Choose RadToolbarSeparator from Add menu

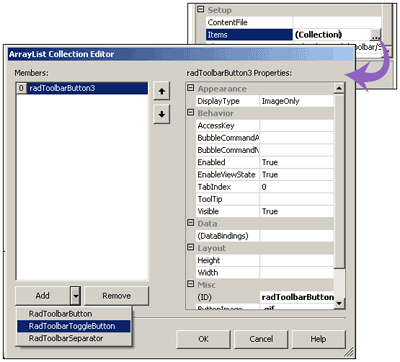point(74,338)
